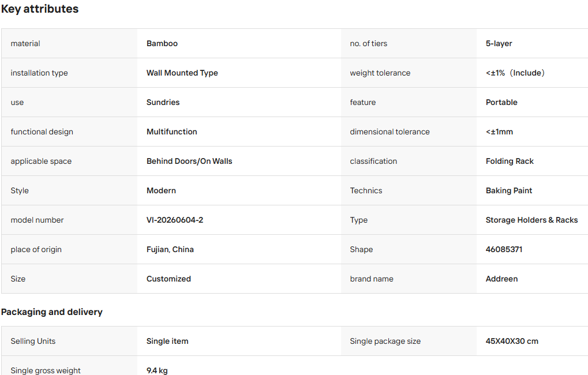Select the 5-layer tiers value
588x375 pixels.
point(499,43)
